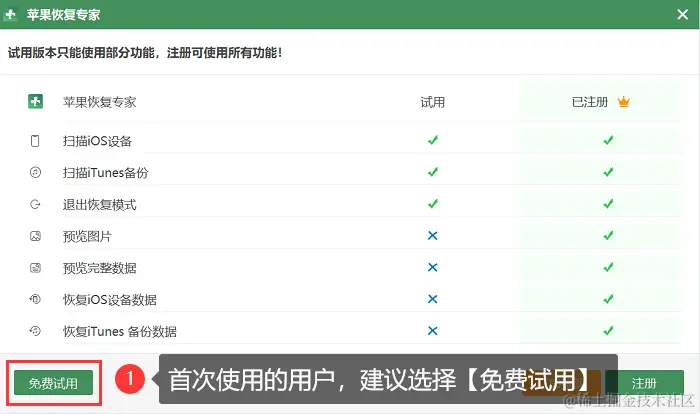This screenshot has width=700, height=414.
Task: Click the 已注册 checkmark for 恢复iOS设备数据
Action: [608, 299]
